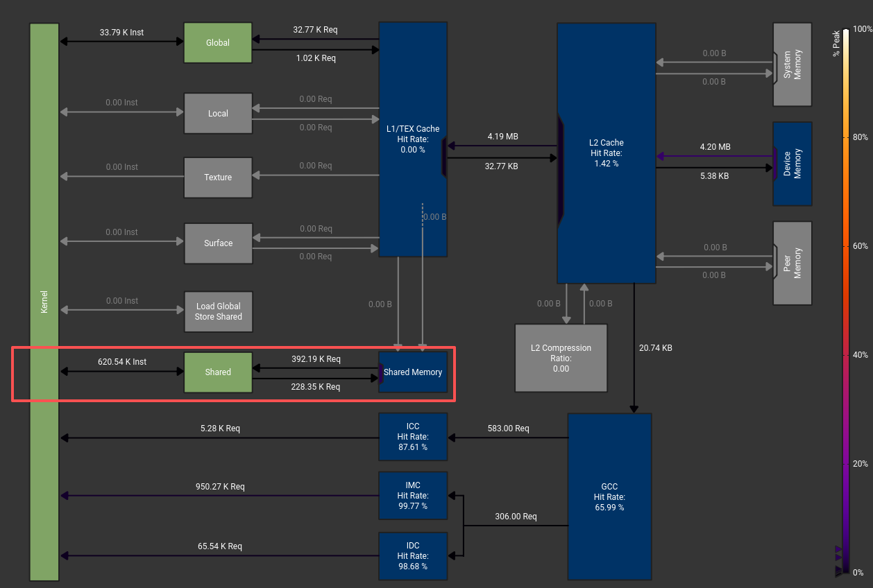Click the green Shared node
The width and height of the screenshot is (873, 588).
click(x=218, y=372)
